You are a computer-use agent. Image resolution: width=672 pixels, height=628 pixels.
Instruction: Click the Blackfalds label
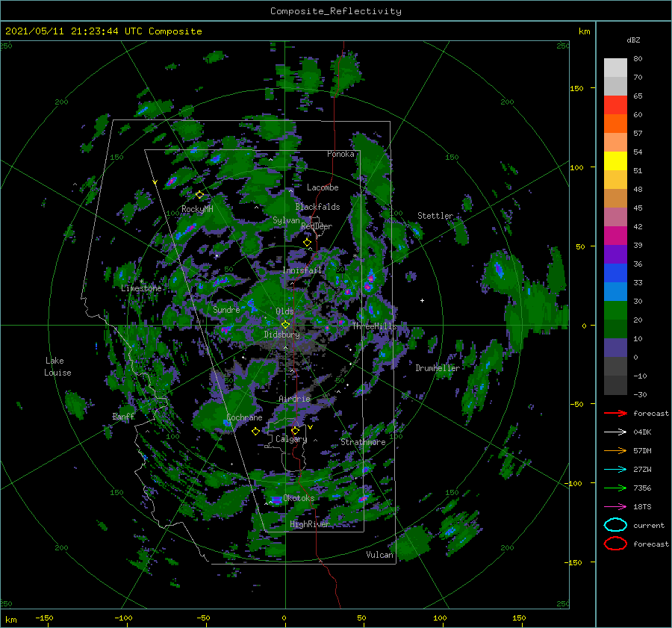click(317, 207)
